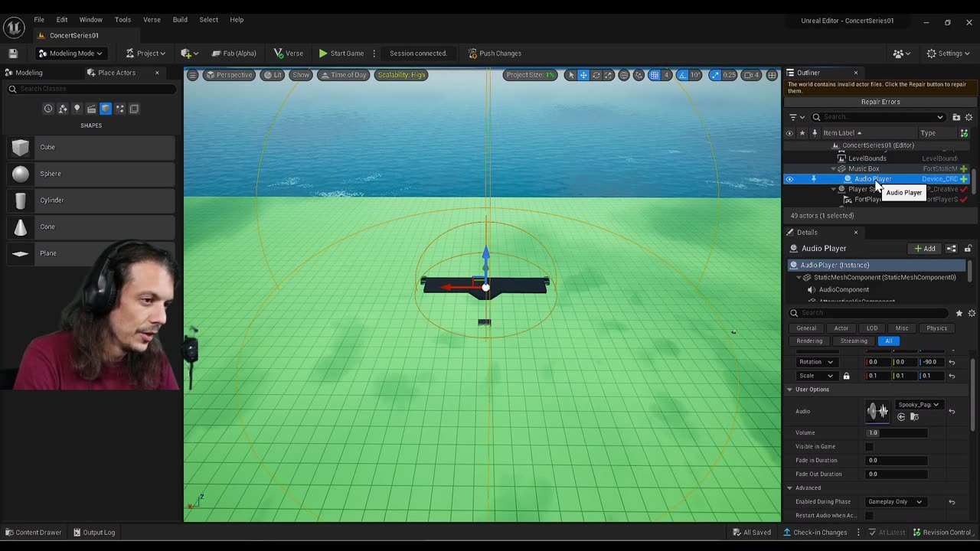The image size is (980, 551).
Task: Toggle Restart Audio when Activated checkbox
Action: (x=869, y=516)
